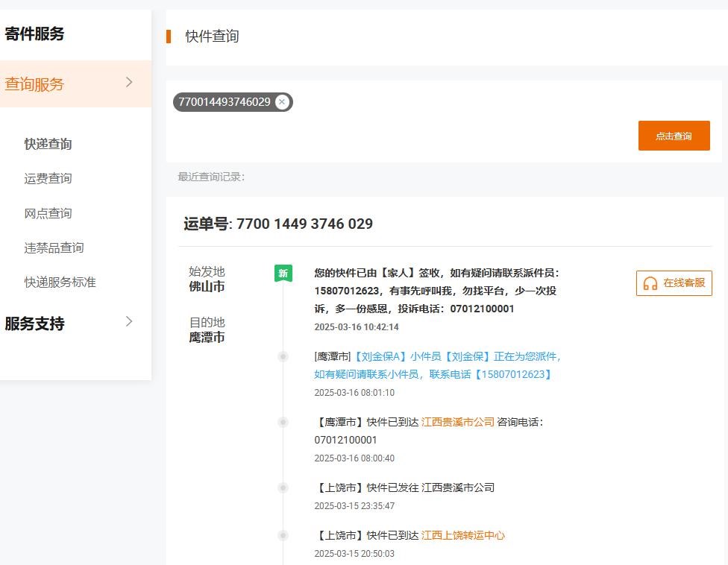The height and width of the screenshot is (565, 728).
Task: Click origin city 佛山市
Action: (207, 287)
